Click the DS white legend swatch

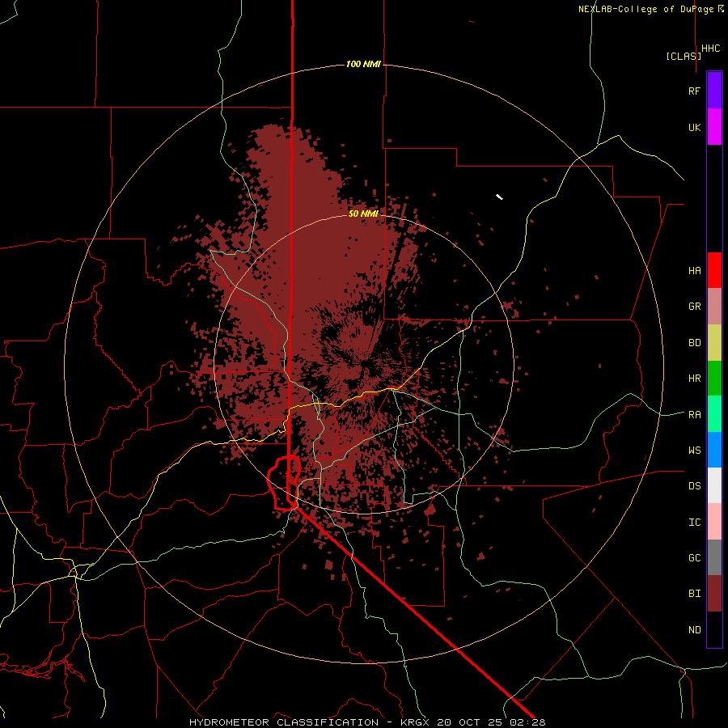coord(714,485)
